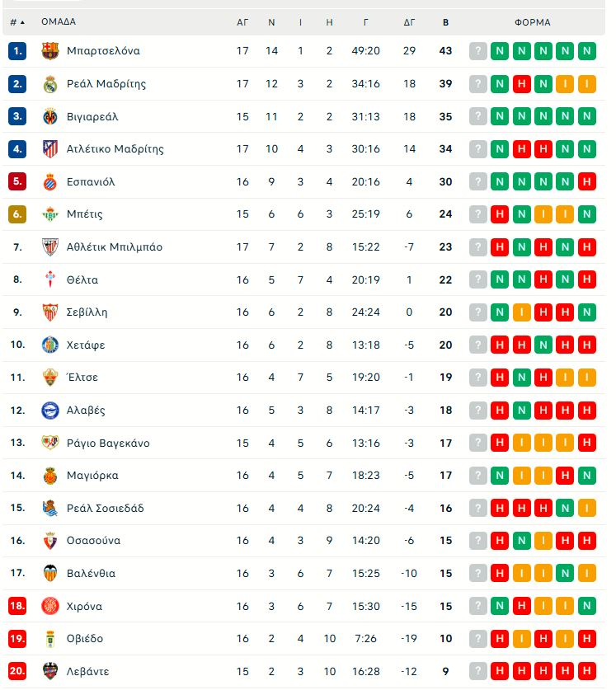
Task: Click the Espanyol club crest icon
Action: tap(50, 181)
